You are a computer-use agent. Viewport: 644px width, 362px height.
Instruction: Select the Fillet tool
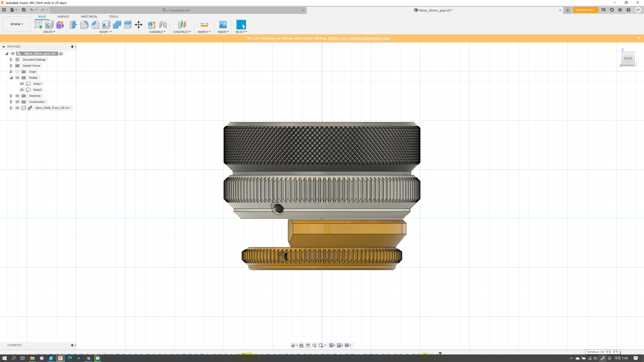coord(84,25)
